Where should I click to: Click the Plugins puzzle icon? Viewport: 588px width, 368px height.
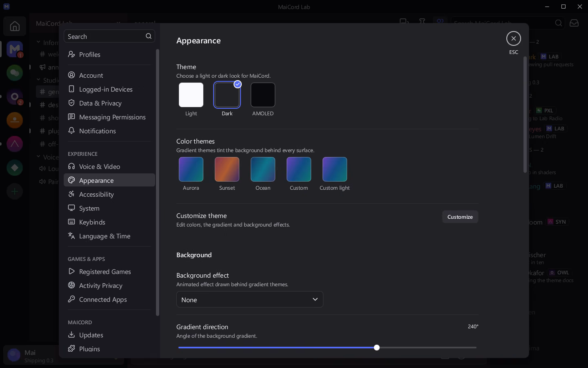[x=71, y=349]
